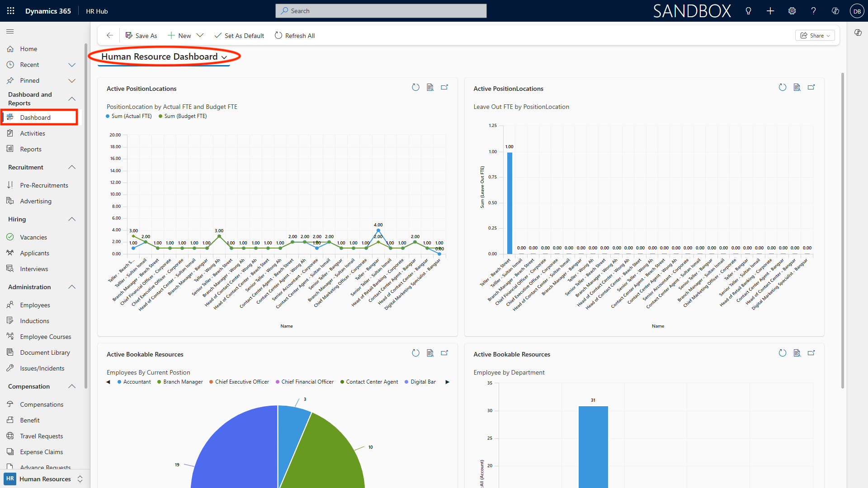View records of Leave Out FTE chart
Screen dimensions: 868x488
[797, 88]
